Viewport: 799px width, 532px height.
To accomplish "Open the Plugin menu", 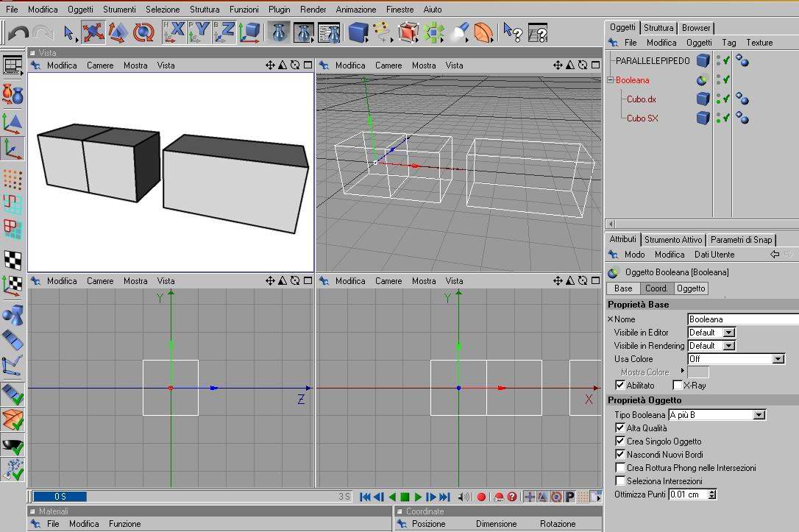I will click(280, 9).
